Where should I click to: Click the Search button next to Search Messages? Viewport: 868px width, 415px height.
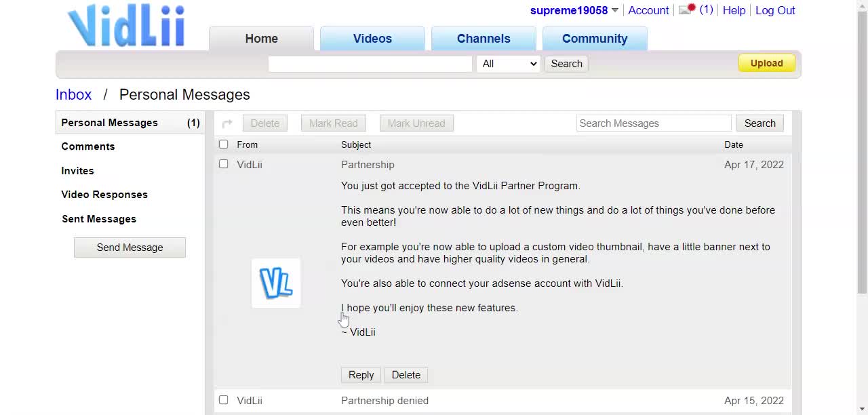(759, 123)
